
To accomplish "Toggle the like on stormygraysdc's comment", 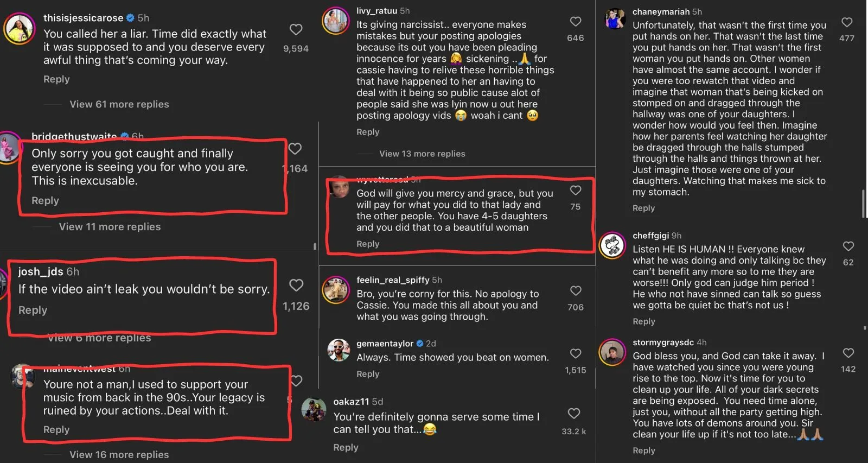I will pyautogui.click(x=848, y=353).
